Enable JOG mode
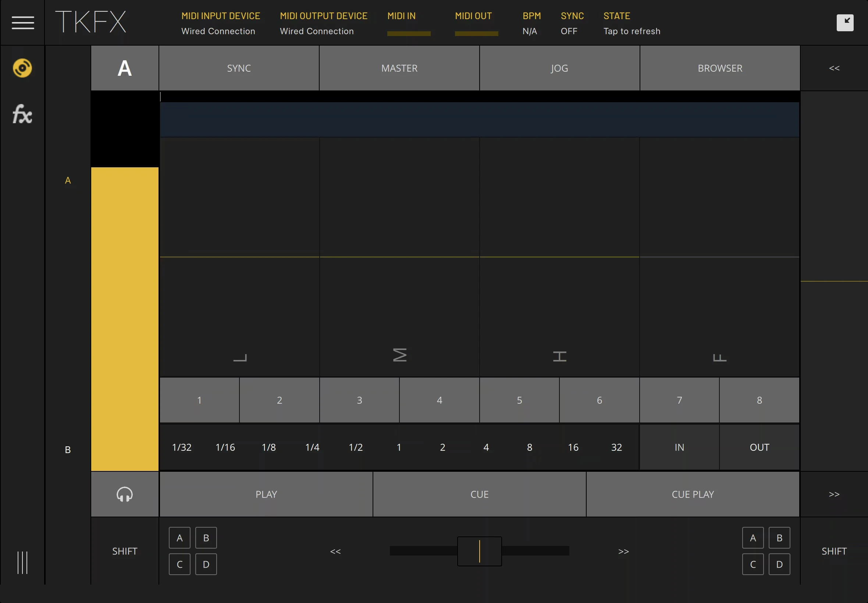Viewport: 868px width, 603px height. tap(559, 68)
